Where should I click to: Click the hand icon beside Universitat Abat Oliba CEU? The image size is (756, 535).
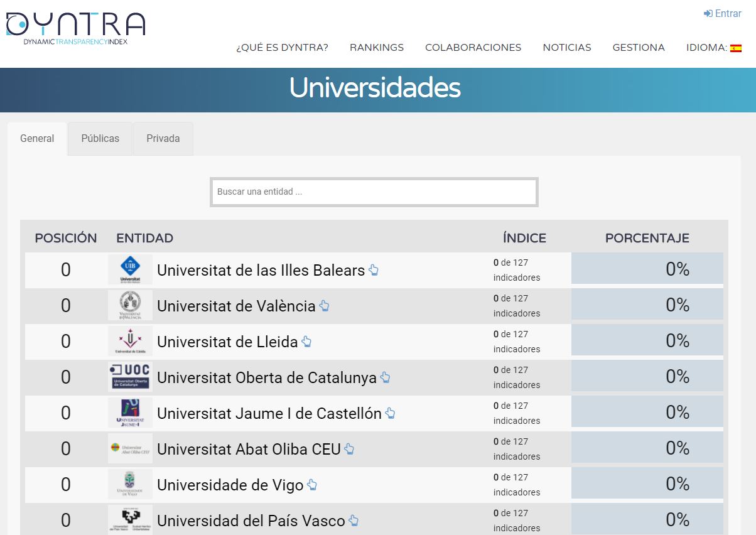click(x=349, y=450)
